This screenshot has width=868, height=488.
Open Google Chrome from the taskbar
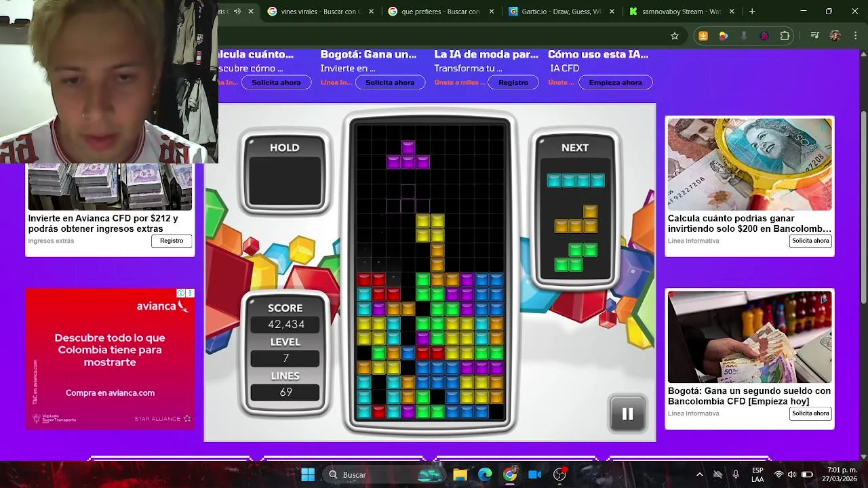(x=510, y=474)
